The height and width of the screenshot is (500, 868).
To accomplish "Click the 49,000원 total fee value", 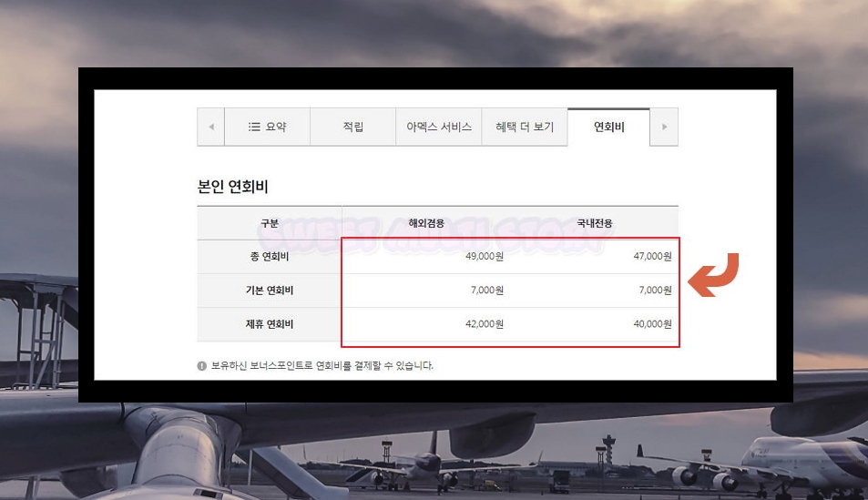I will (485, 256).
